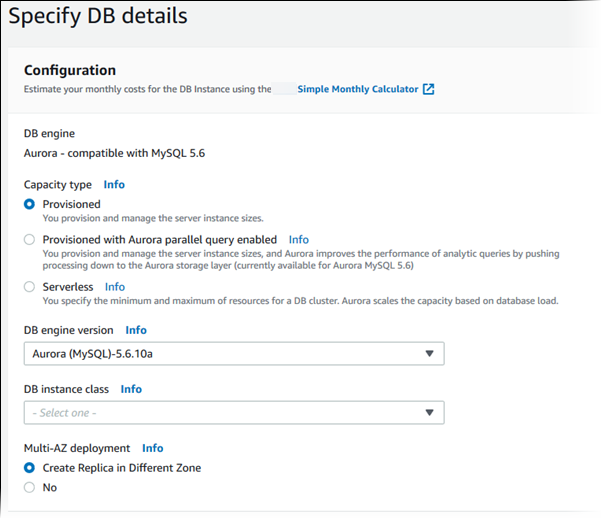This screenshot has height=519, width=602.
Task: Choose Provisioned with Aurora parallel query enabled
Action: [30, 240]
